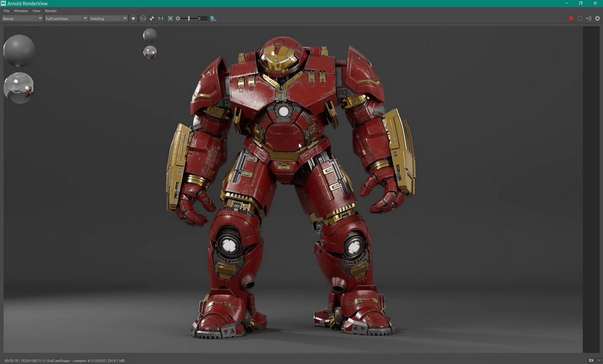This screenshot has height=364, width=603.
Task: Click the large grey matte sphere
Action: coord(19,51)
